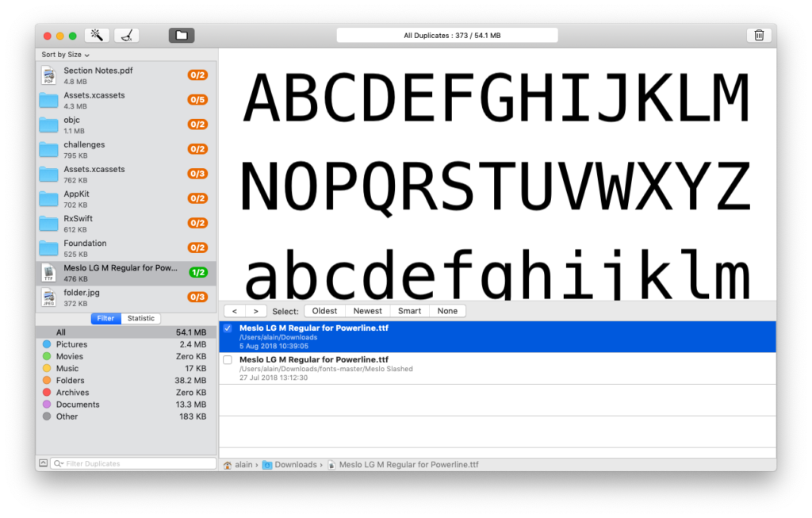Viewport: 812px width, 518px height.
Task: Click the folder.jpg JPEG file icon
Action: [49, 297]
